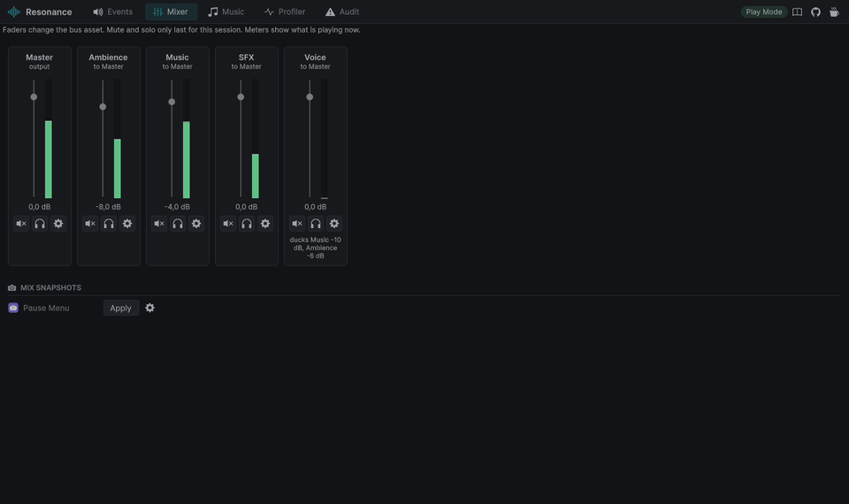Screen dimensions: 849x504
Task: Open SFX bus settings gear
Action: coord(265,224)
